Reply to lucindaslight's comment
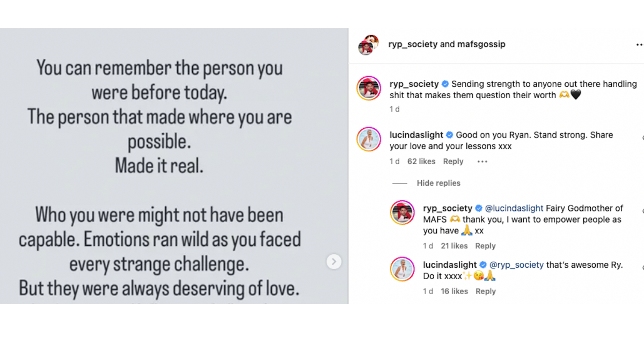This screenshot has height=338, width=644. [x=453, y=161]
